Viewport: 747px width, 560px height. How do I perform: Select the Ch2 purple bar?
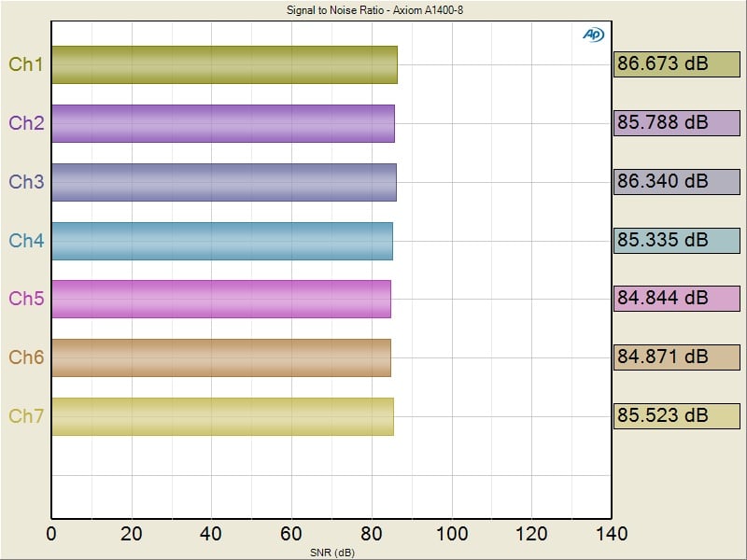(x=222, y=123)
